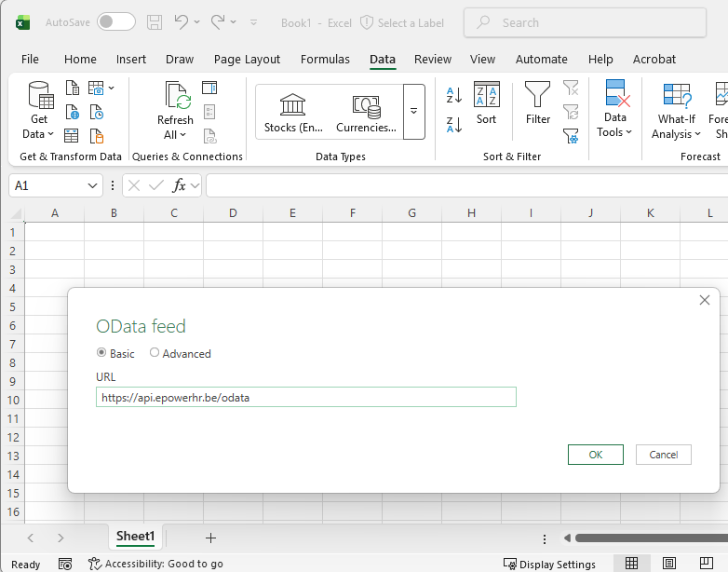
Task: Click the Search box
Action: (585, 22)
